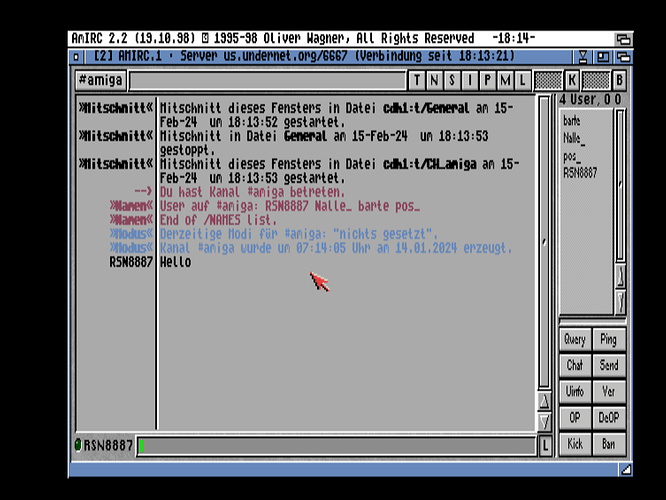The width and height of the screenshot is (666, 500).
Task: Click the window iconify hourglass gadget
Action: 583,56
